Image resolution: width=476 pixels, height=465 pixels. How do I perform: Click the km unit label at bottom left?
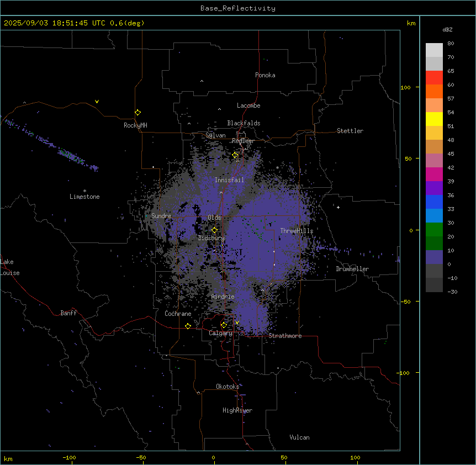(8, 459)
